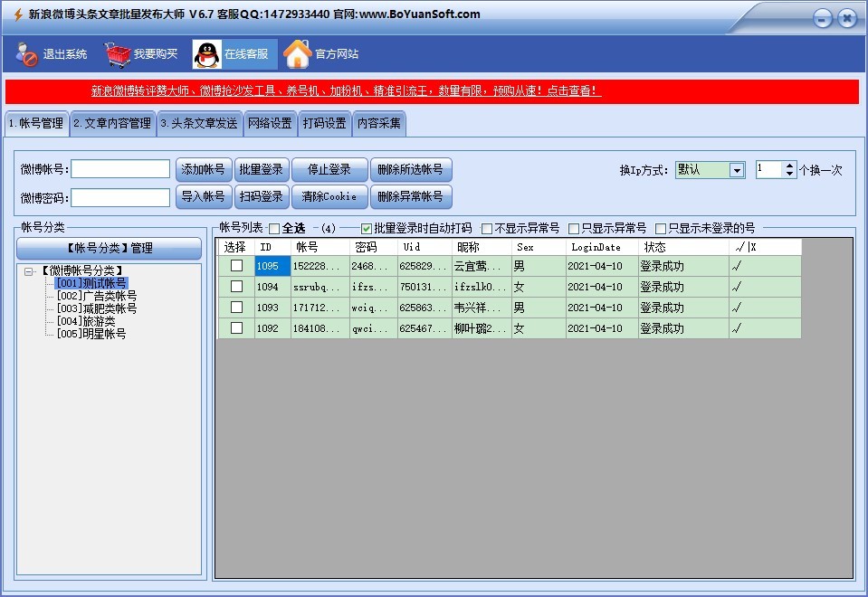Open the 【帐号分类】管理 button
This screenshot has width=868, height=597.
(x=109, y=249)
